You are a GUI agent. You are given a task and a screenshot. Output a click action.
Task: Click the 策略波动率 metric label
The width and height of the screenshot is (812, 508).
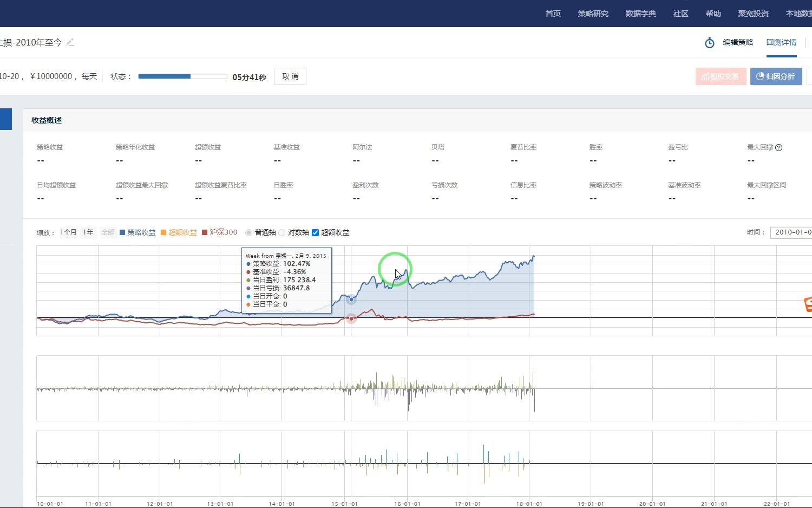pyautogui.click(x=606, y=185)
